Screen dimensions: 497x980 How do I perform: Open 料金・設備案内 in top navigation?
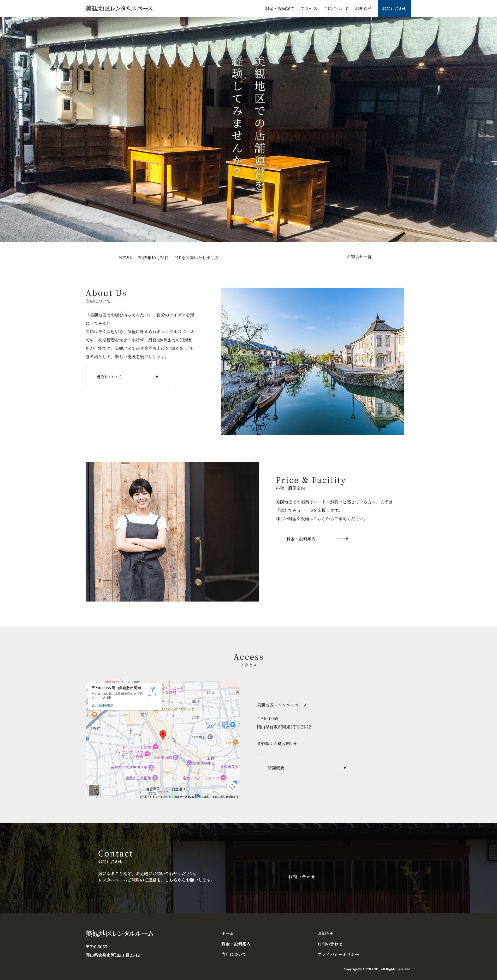click(x=280, y=8)
